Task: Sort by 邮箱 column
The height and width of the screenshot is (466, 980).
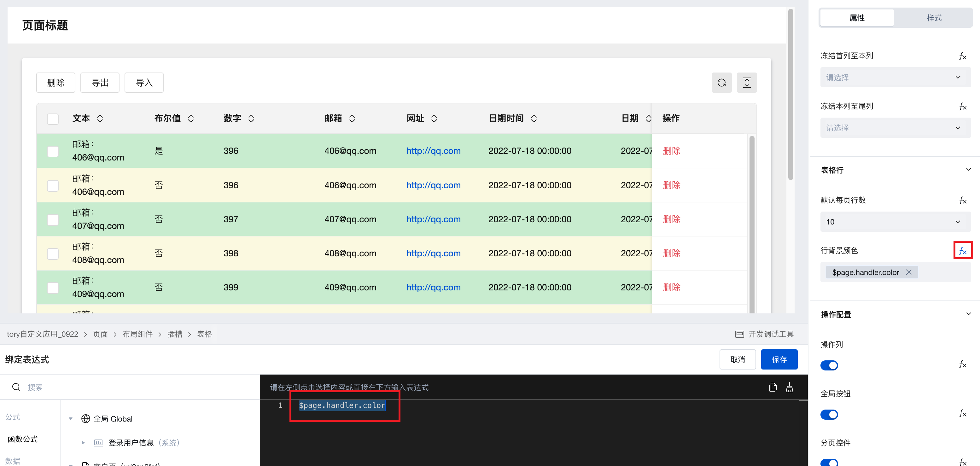Action: click(x=352, y=119)
